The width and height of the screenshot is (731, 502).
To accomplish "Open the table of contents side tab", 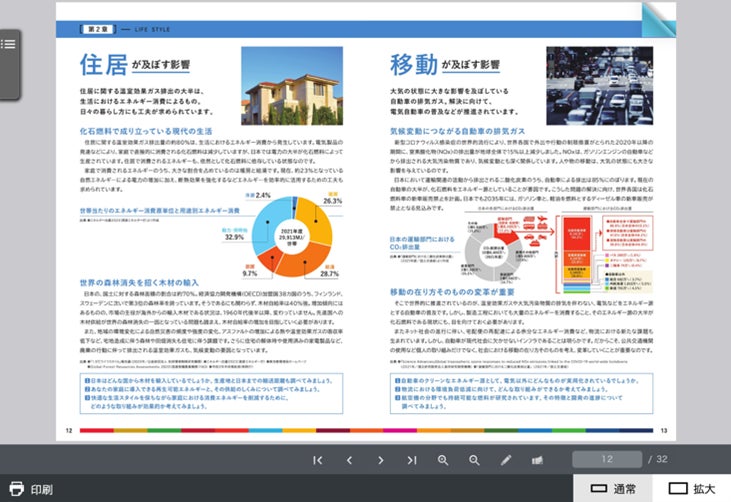I will point(10,64).
